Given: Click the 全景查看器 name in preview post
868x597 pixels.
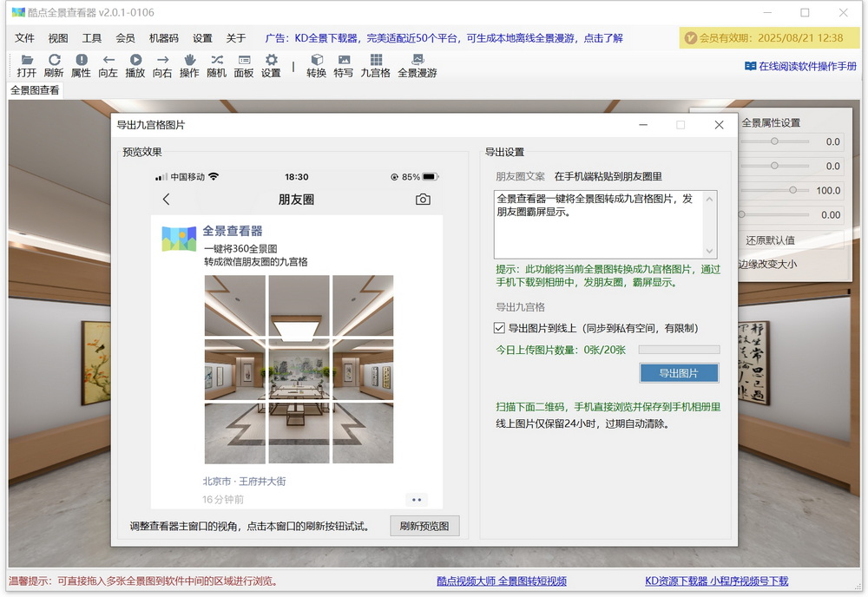Looking at the screenshot, I should point(233,231).
